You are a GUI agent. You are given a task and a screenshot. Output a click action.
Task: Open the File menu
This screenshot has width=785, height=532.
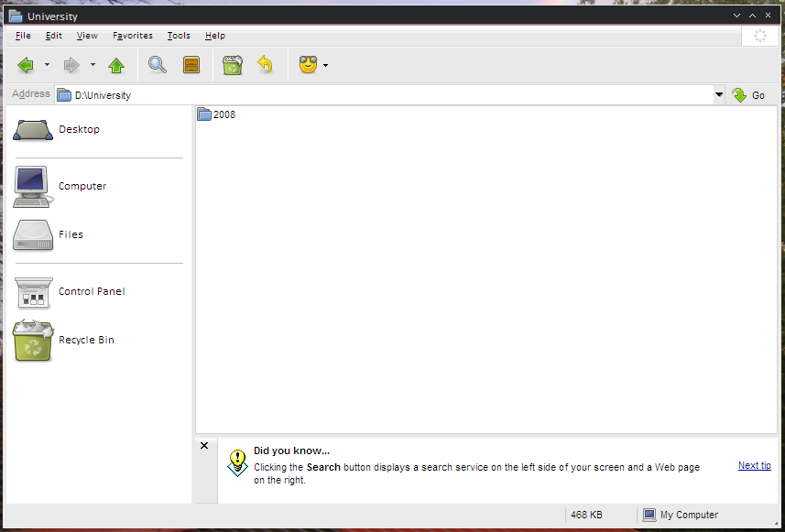(23, 36)
